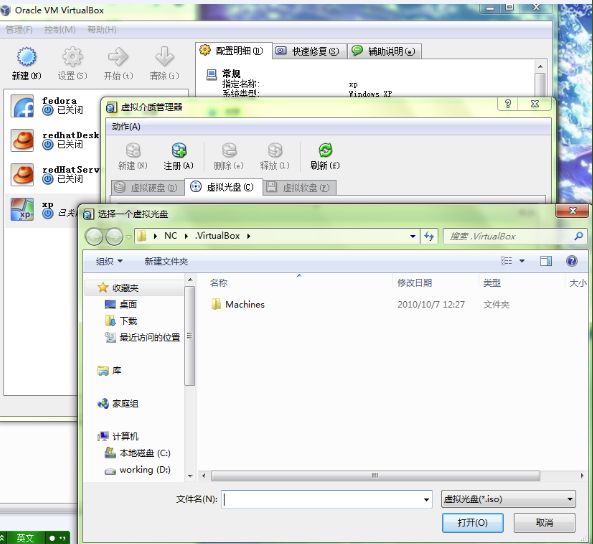Close the 选择一个虚拟光盘 dialog
Screen dimensions: 593x544
pyautogui.click(x=573, y=211)
